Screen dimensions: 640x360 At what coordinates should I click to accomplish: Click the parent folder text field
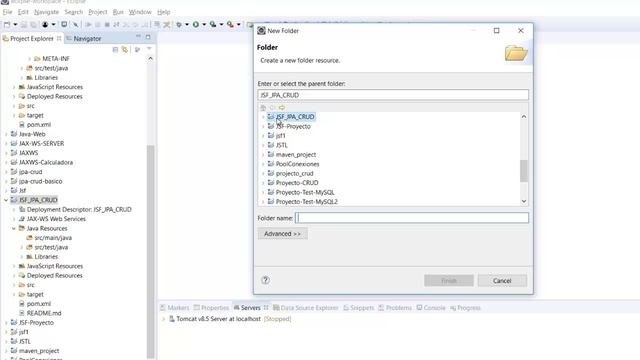click(393, 95)
